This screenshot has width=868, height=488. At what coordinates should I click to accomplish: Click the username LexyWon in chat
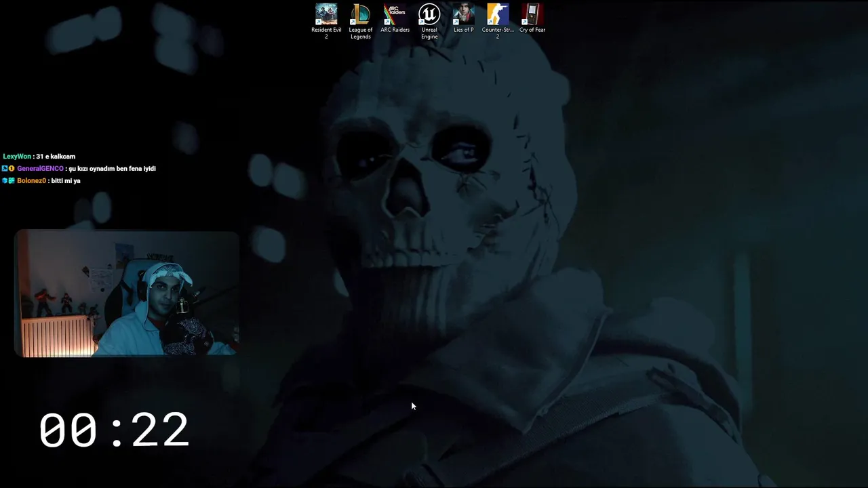tap(17, 157)
